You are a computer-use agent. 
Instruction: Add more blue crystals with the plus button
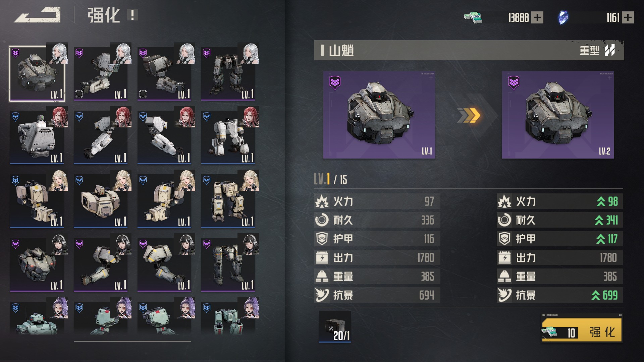(x=628, y=17)
